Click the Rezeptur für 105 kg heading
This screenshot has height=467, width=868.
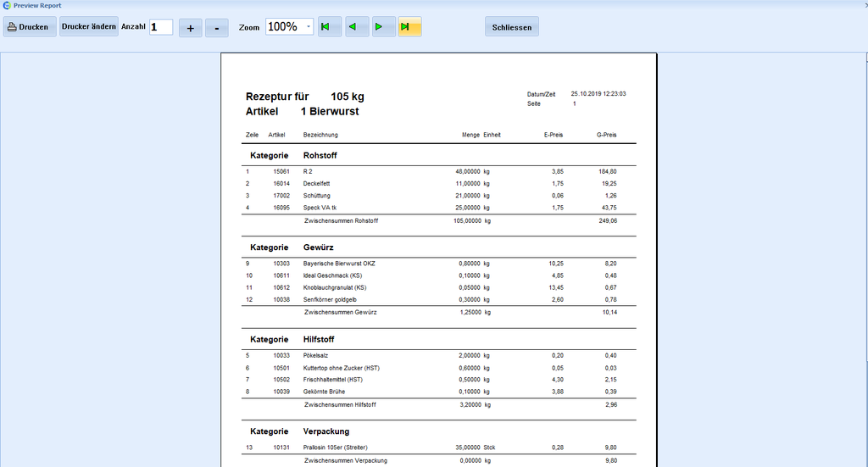[x=305, y=97]
